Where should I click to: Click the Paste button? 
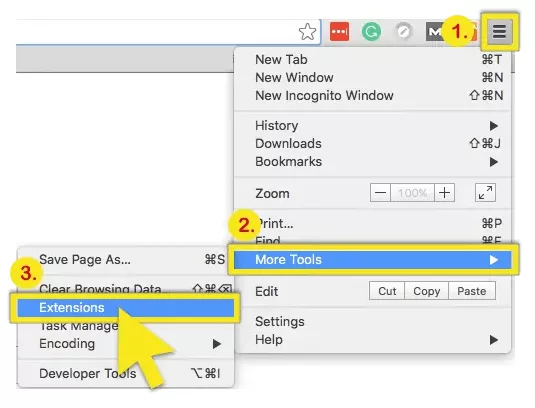472,291
